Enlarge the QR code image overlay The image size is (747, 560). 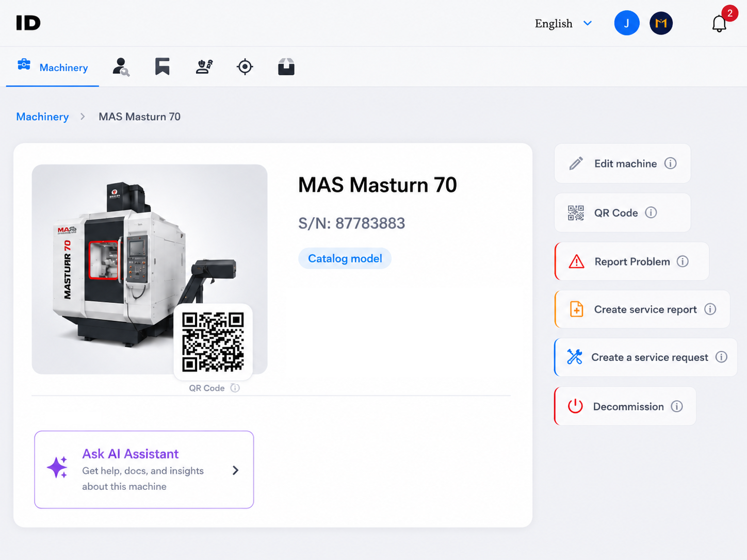213,342
